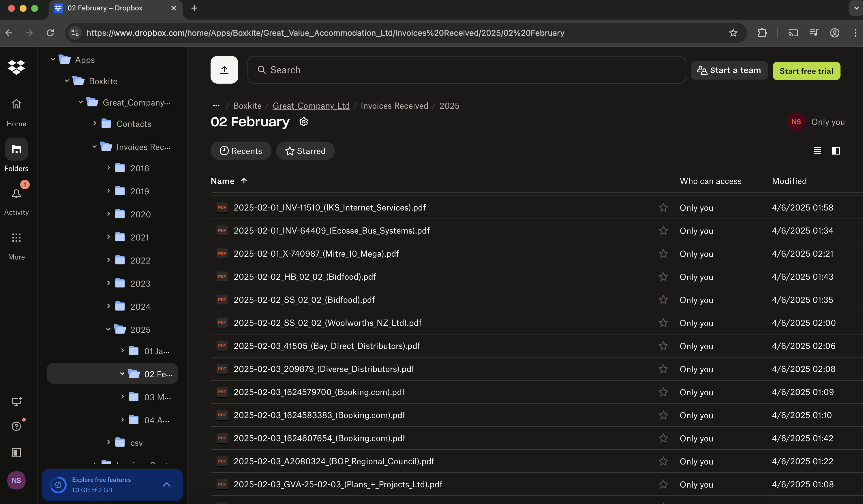Open the More apps grid

click(x=16, y=238)
